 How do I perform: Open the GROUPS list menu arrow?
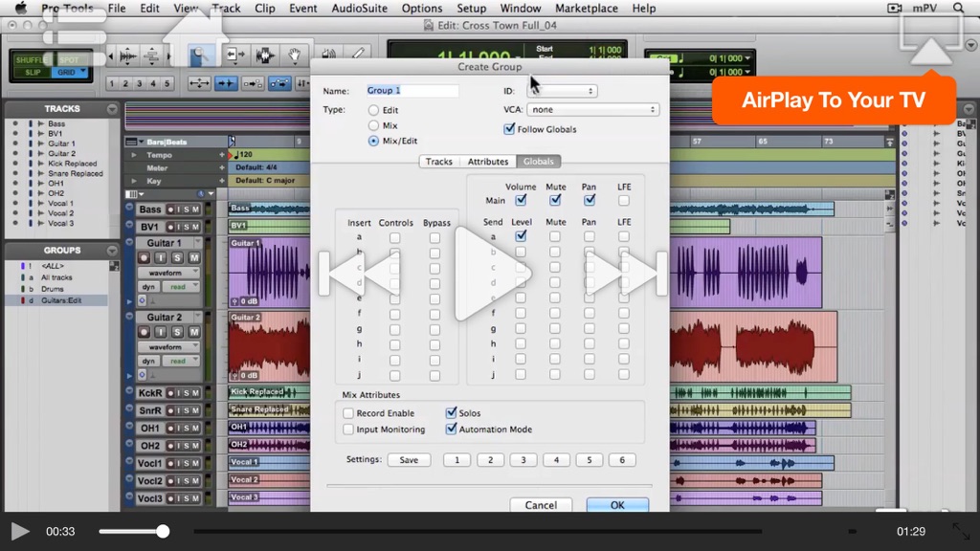tap(112, 251)
